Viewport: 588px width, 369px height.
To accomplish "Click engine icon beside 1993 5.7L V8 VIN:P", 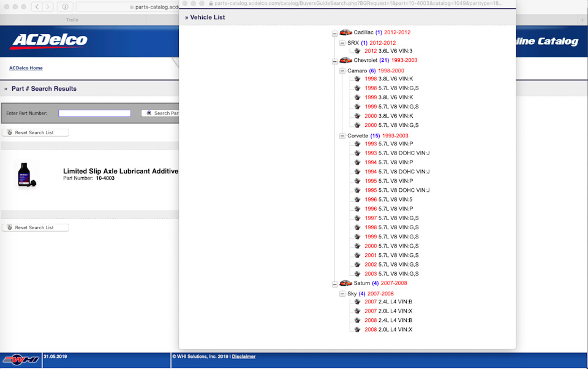I will click(x=357, y=144).
